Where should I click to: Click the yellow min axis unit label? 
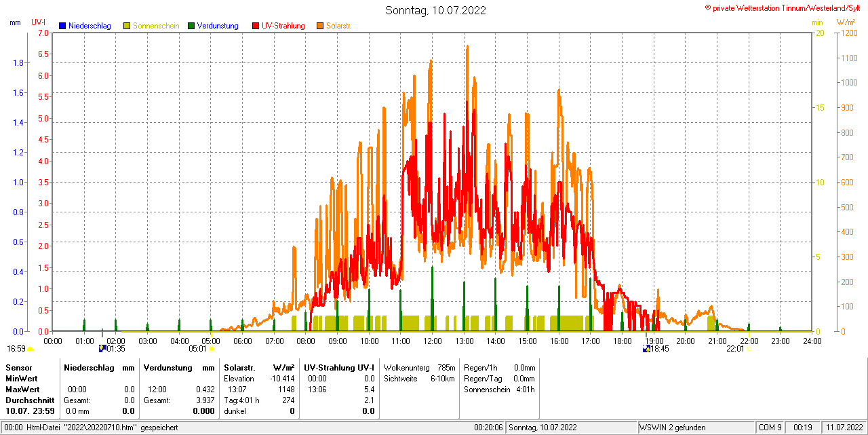click(x=817, y=22)
